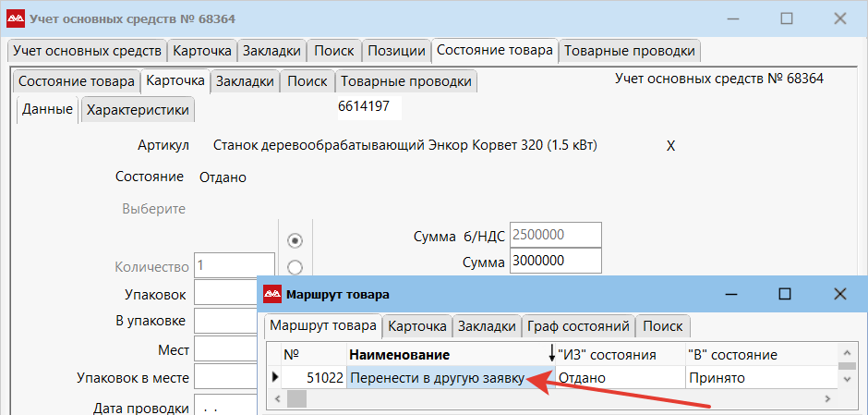Click the Маршрут товара window title icon
868x415 pixels.
tap(273, 294)
